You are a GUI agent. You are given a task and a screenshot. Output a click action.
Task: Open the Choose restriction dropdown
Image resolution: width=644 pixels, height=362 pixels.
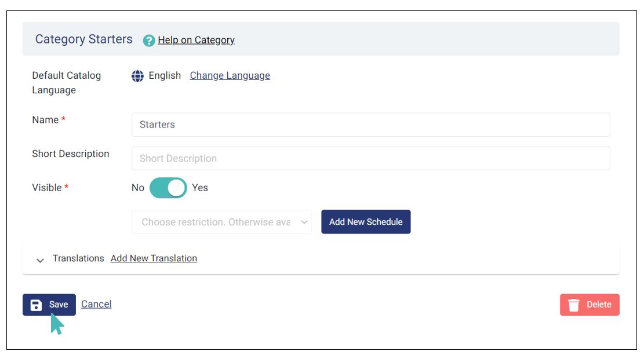coord(222,222)
